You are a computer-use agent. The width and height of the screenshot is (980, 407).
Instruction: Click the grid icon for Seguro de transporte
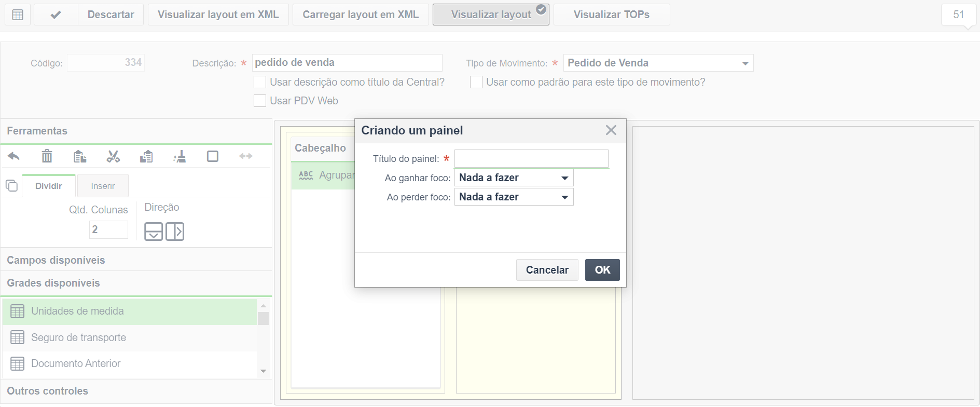point(18,337)
